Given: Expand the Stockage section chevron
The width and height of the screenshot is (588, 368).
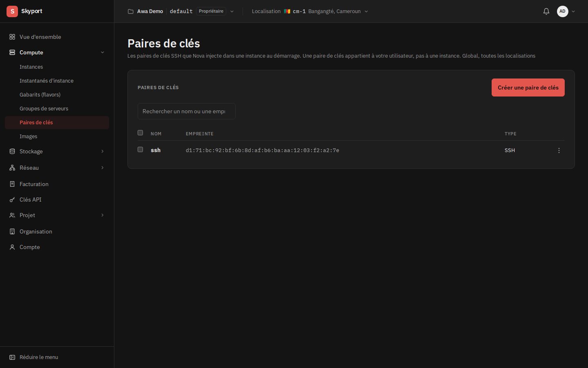Looking at the screenshot, I should tap(102, 151).
